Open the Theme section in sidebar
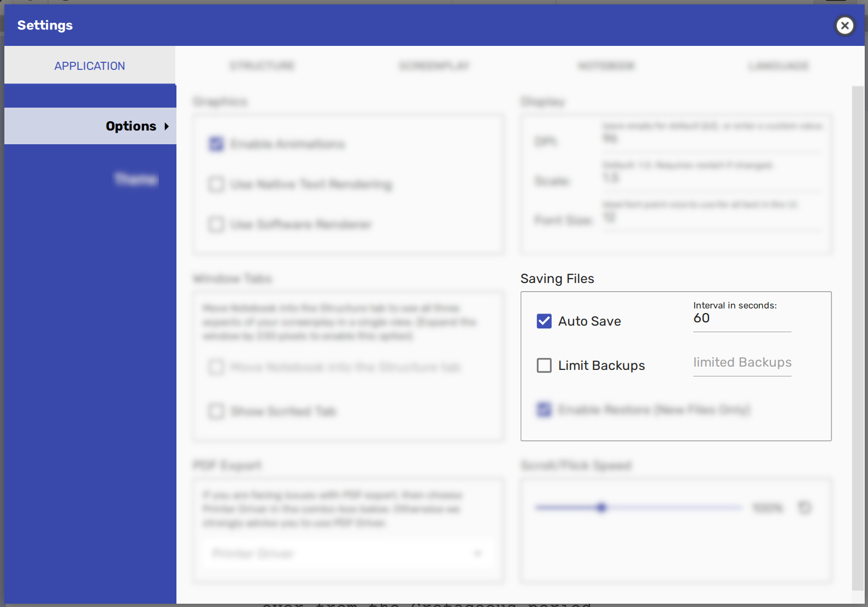 [135, 179]
